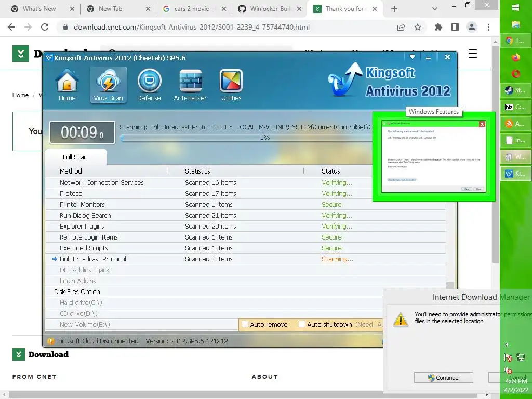
Task: Click network tray icon
Action: (521, 357)
